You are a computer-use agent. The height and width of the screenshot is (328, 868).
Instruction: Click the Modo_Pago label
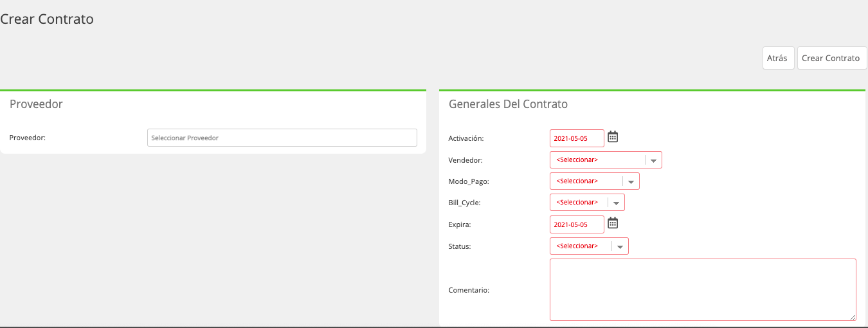click(469, 181)
